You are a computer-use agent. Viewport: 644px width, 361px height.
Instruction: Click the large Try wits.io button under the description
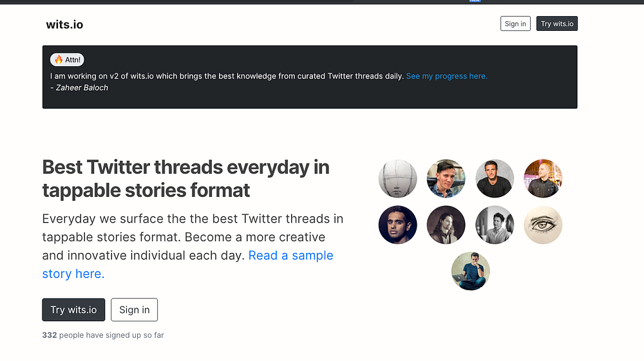coord(73,310)
